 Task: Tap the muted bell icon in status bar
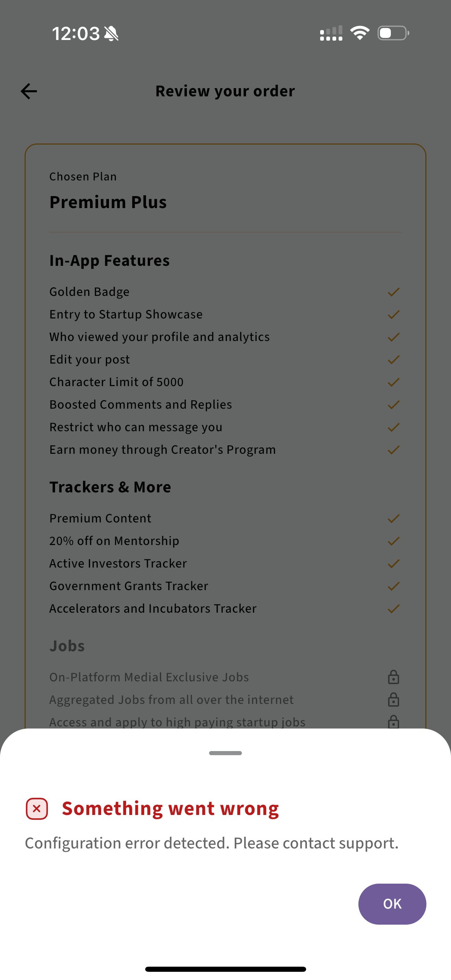111,33
